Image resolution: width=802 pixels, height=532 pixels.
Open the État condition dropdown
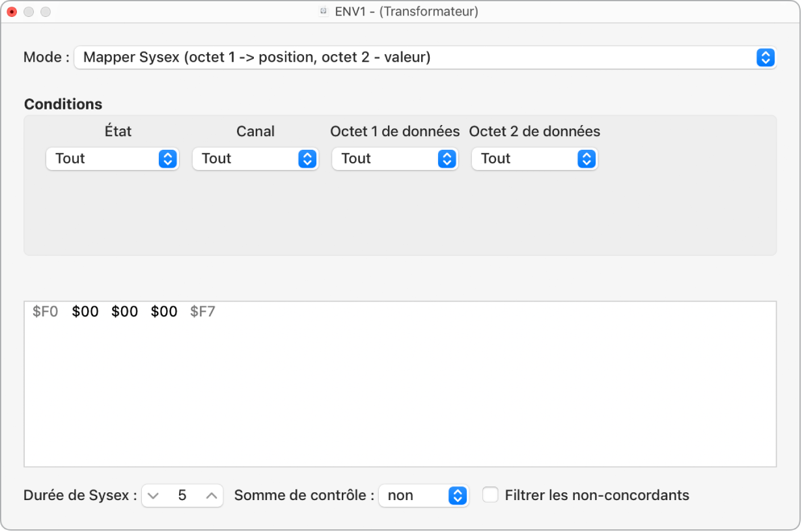point(112,159)
